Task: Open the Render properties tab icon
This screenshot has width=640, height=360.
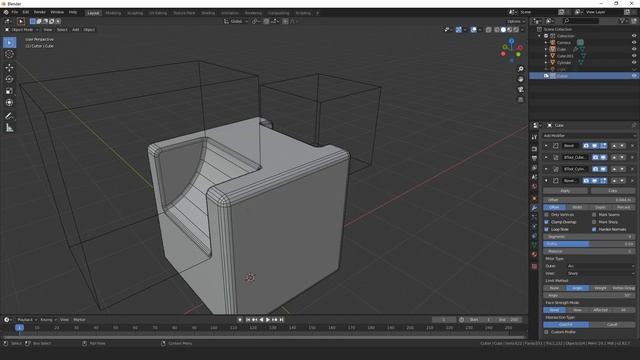Action: (534, 149)
